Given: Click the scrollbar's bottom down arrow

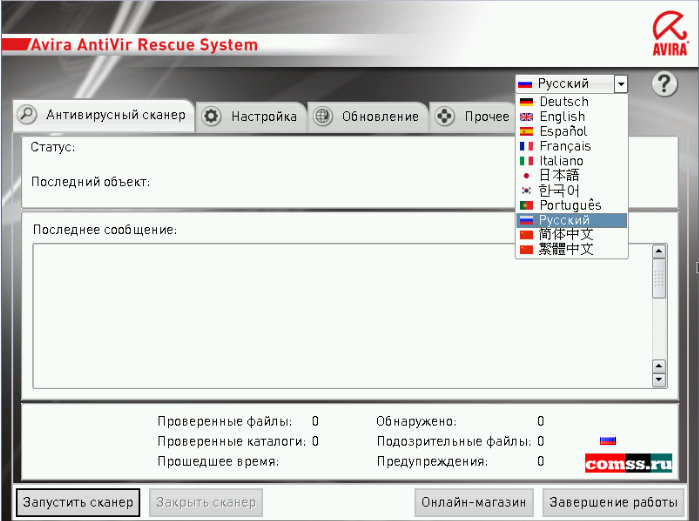Looking at the screenshot, I should pos(659,380).
